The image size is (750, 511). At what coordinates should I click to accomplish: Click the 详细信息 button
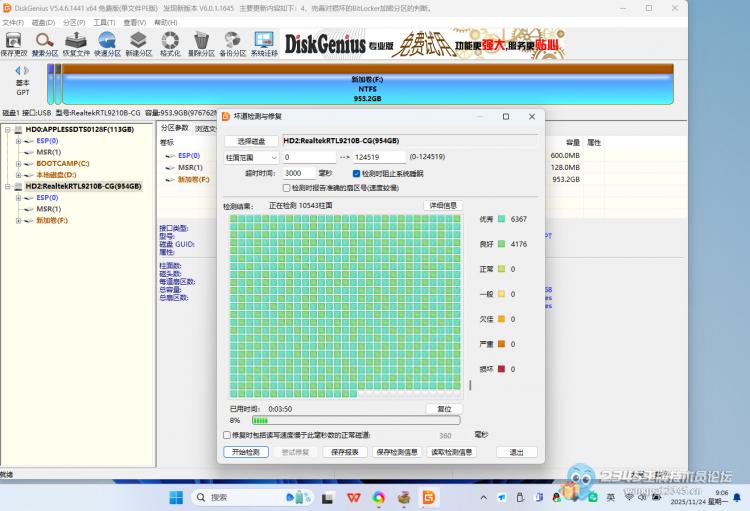[x=442, y=205]
